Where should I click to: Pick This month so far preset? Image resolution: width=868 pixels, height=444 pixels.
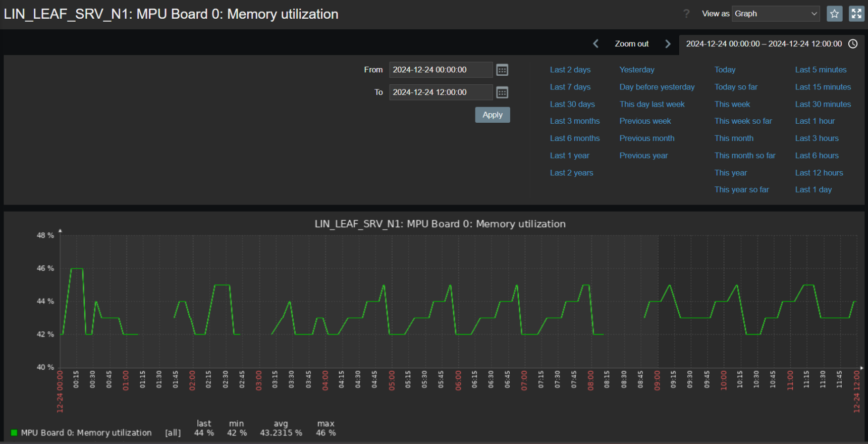(x=744, y=156)
